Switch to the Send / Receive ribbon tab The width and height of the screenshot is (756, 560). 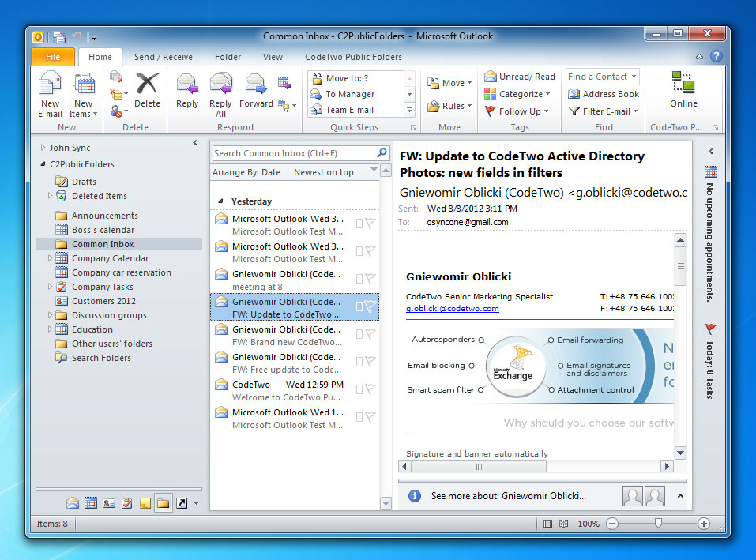tap(163, 56)
